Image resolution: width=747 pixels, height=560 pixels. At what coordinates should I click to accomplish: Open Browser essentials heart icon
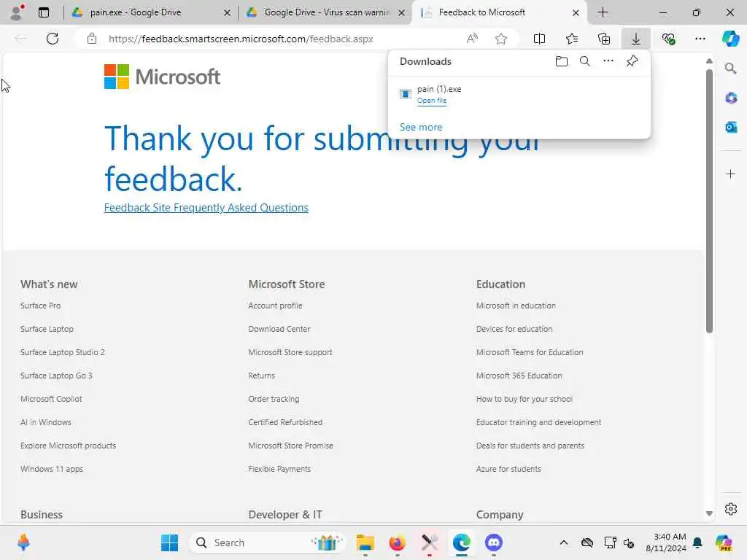(x=668, y=39)
